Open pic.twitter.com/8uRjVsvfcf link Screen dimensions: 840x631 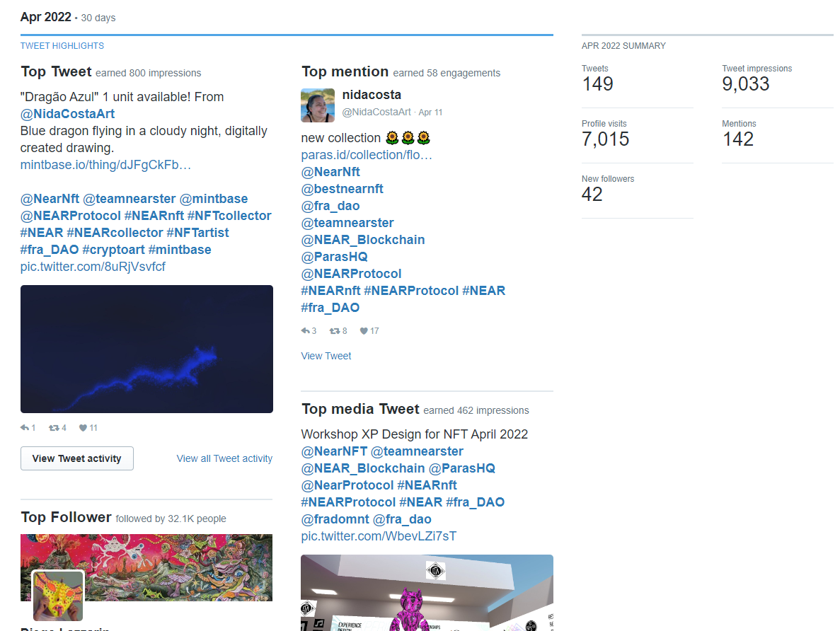93,266
